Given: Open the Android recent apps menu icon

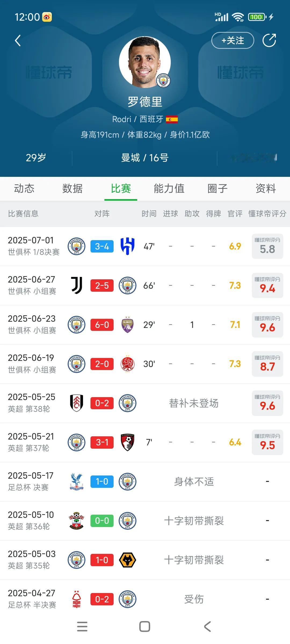Looking at the screenshot, I should 82,627.
